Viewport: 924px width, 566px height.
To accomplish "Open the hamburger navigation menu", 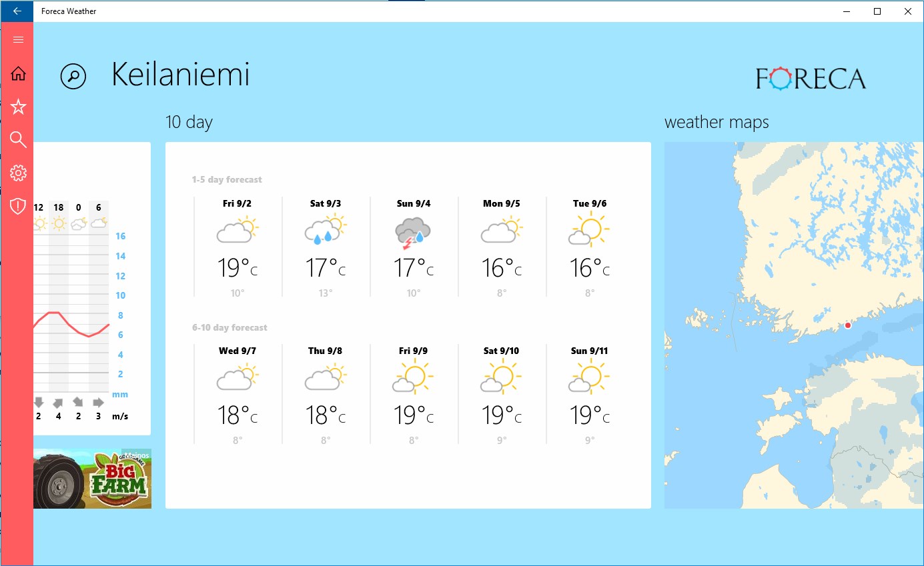I will pos(18,40).
